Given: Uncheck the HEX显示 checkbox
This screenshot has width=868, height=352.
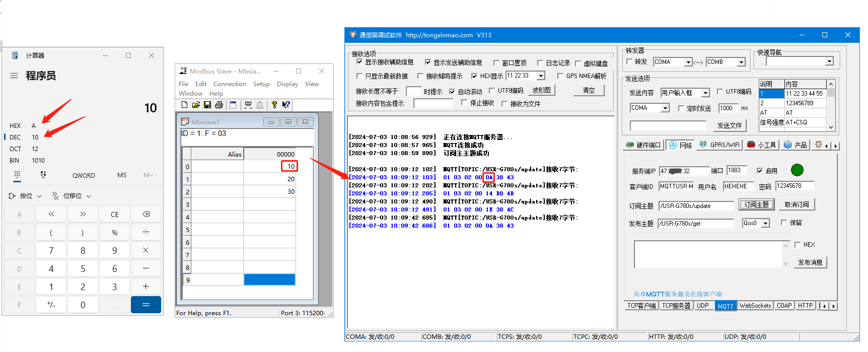Looking at the screenshot, I should tap(474, 76).
